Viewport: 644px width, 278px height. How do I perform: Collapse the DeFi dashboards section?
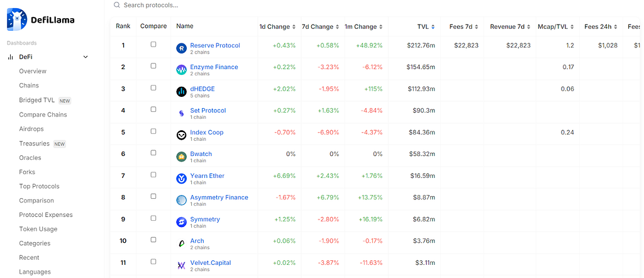86,57
